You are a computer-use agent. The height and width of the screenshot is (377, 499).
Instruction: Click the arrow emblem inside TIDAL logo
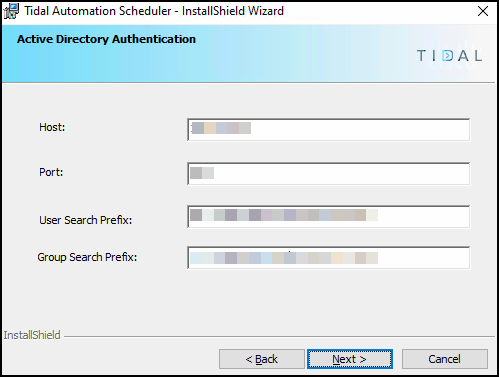pyautogui.click(x=448, y=56)
